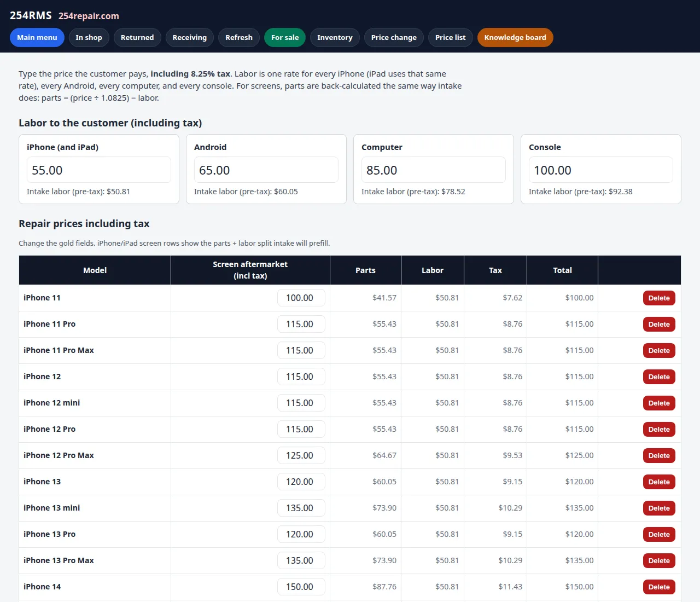This screenshot has height=602, width=700.
Task: Select the iPhone 13 mini model name
Action: coord(51,508)
